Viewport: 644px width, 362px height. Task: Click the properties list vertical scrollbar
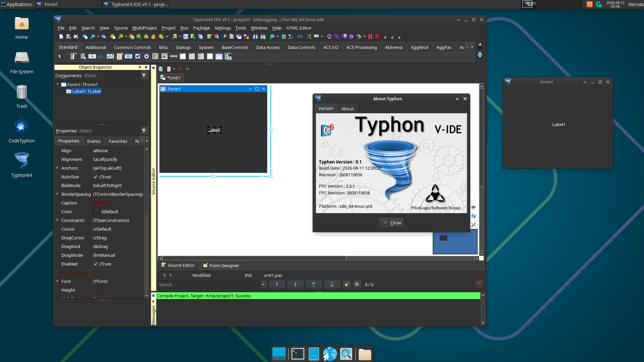pos(146,222)
